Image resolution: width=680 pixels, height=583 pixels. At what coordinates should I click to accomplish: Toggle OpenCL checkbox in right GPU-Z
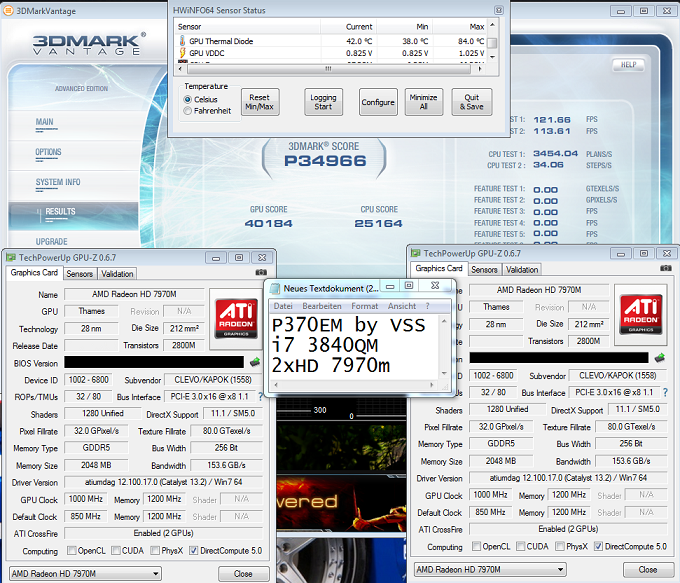pyautogui.click(x=476, y=546)
